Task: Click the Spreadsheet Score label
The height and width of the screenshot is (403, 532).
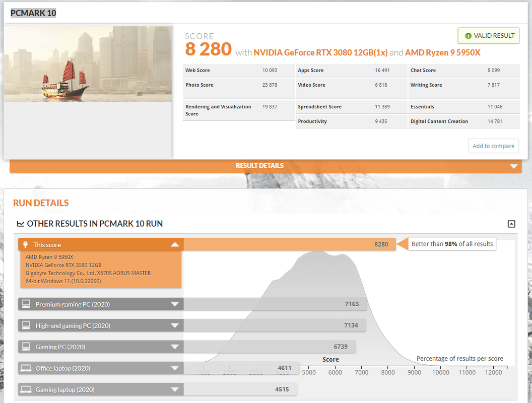Action: (x=319, y=106)
